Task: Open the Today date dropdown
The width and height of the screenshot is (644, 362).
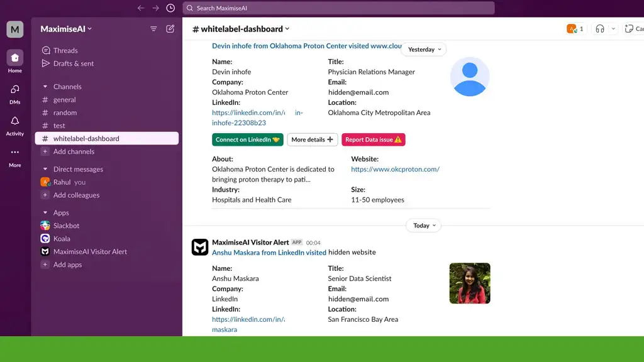Action: (424, 226)
